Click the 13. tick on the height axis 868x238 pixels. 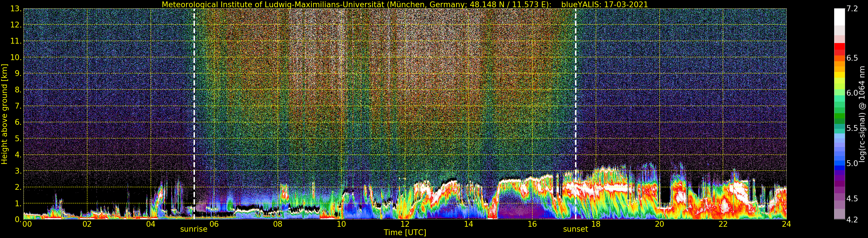[x=16, y=9]
